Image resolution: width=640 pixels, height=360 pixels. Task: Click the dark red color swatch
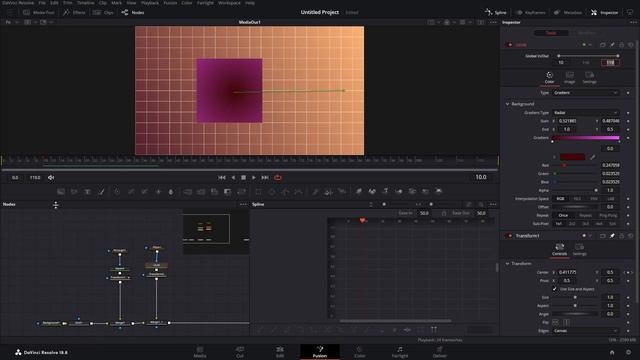click(572, 157)
